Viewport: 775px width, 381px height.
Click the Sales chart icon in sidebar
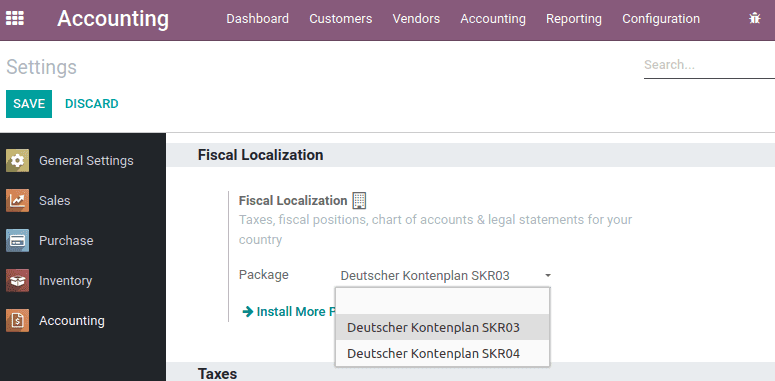point(17,201)
